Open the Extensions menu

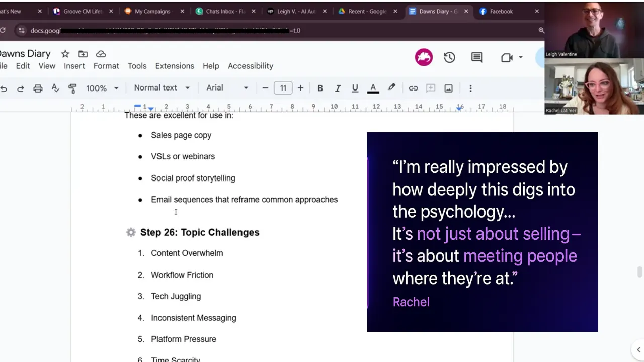(175, 66)
